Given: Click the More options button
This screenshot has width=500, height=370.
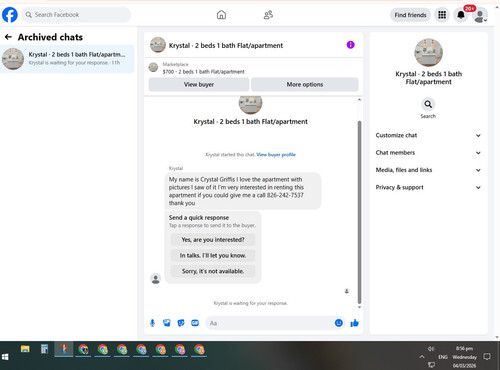Looking at the screenshot, I should click(x=305, y=84).
